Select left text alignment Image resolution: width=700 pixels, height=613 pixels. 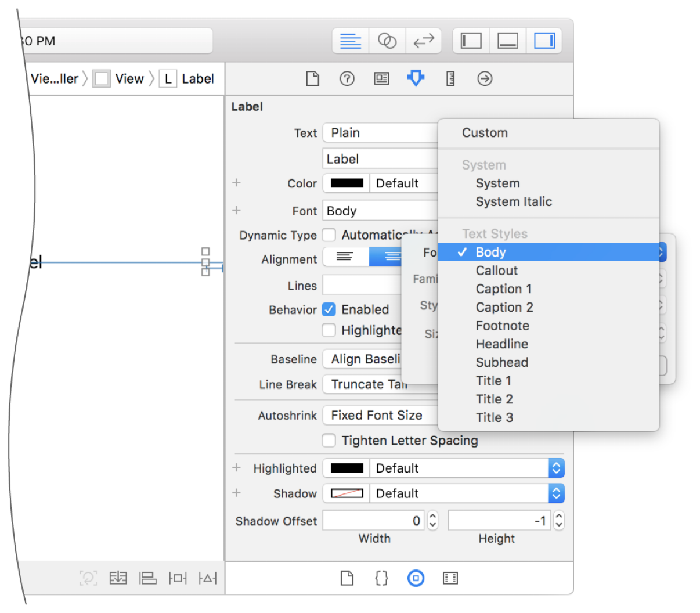pyautogui.click(x=345, y=256)
